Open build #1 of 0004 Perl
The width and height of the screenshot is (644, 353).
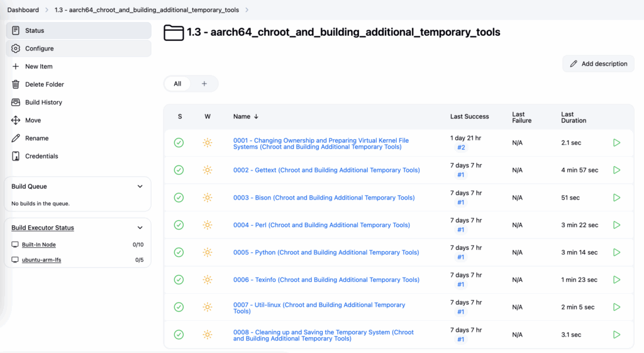pos(461,230)
